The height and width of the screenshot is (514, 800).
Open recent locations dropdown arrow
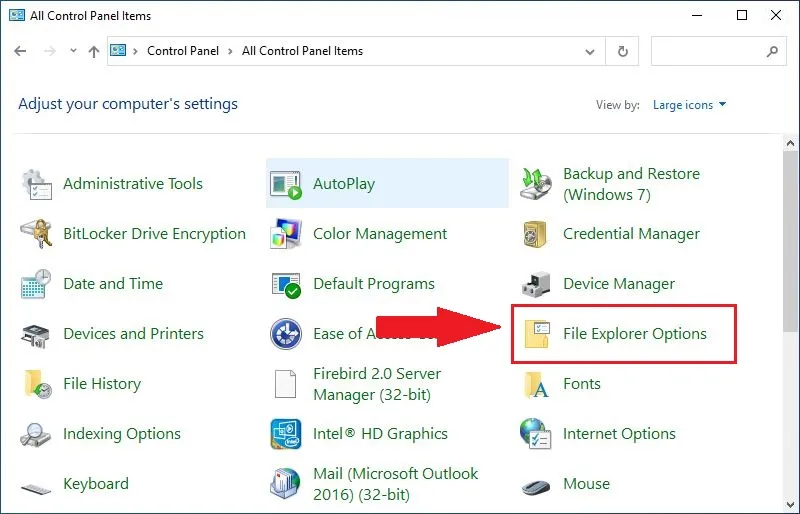pos(73,51)
